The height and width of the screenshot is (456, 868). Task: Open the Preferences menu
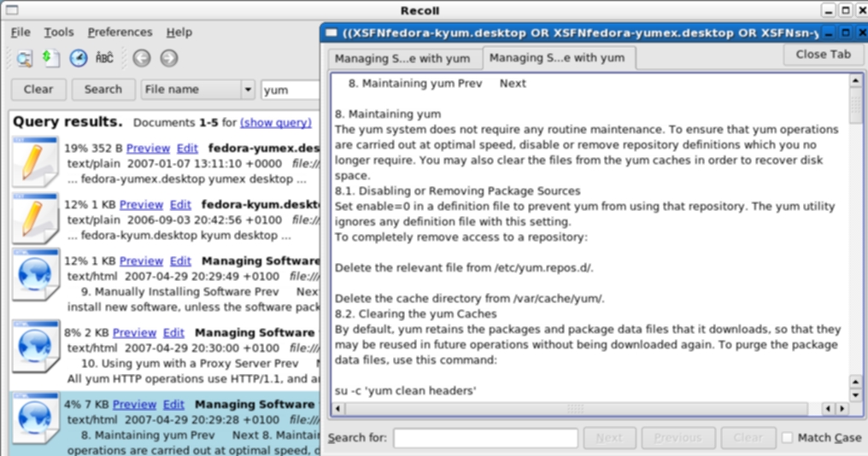click(x=120, y=32)
